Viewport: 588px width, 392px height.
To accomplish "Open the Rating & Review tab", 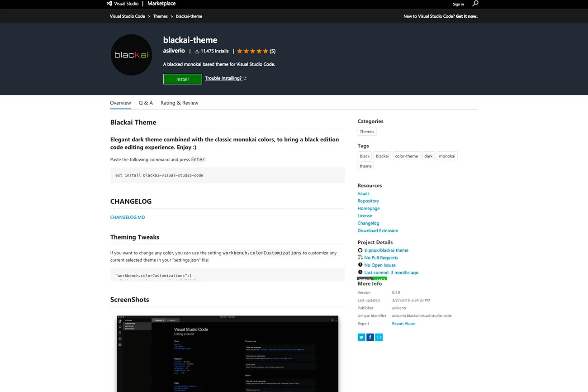I will pyautogui.click(x=179, y=103).
